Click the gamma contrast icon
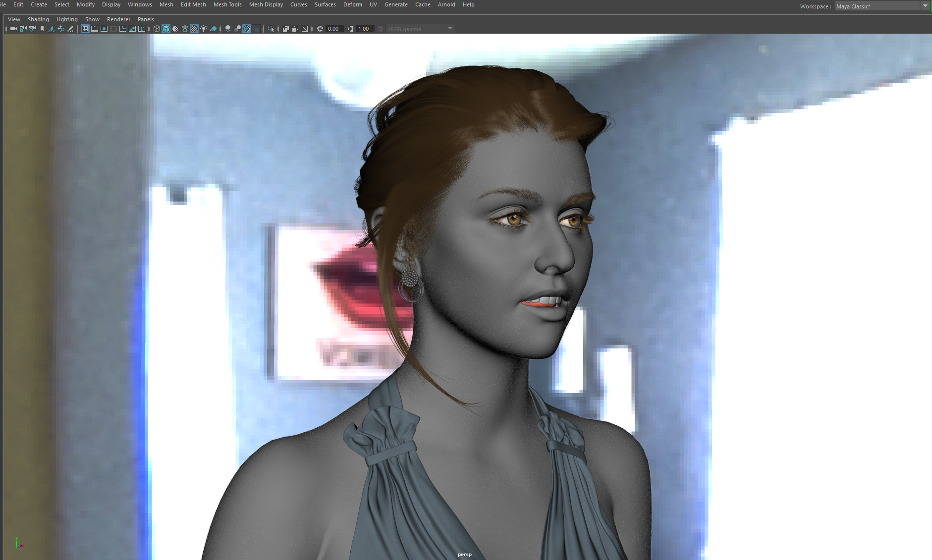This screenshot has height=560, width=932. click(350, 29)
